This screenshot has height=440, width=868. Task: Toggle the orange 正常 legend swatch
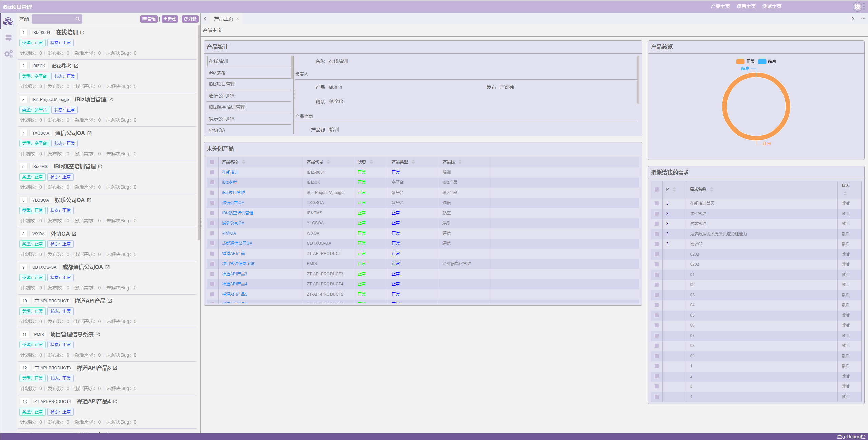click(740, 62)
